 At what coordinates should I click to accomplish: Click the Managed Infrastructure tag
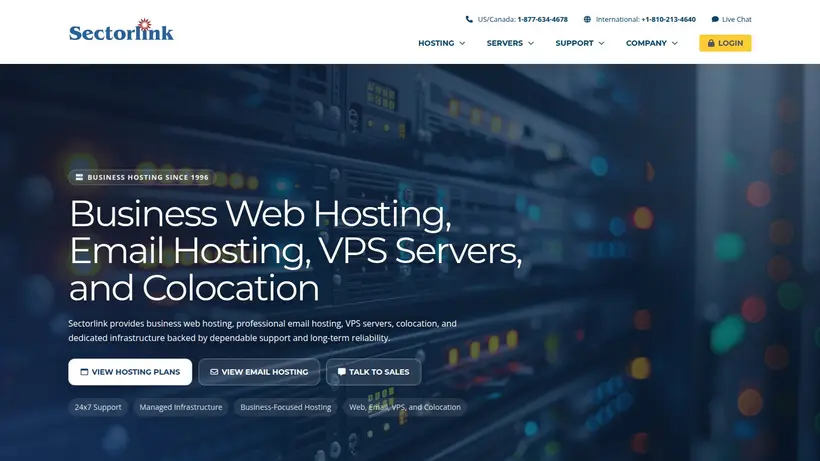(x=181, y=407)
